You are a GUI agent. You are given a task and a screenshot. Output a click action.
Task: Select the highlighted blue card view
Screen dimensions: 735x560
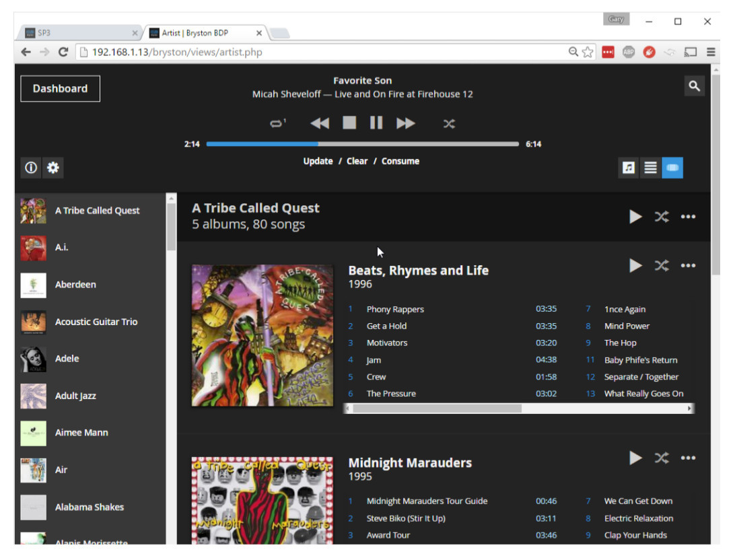[672, 168]
